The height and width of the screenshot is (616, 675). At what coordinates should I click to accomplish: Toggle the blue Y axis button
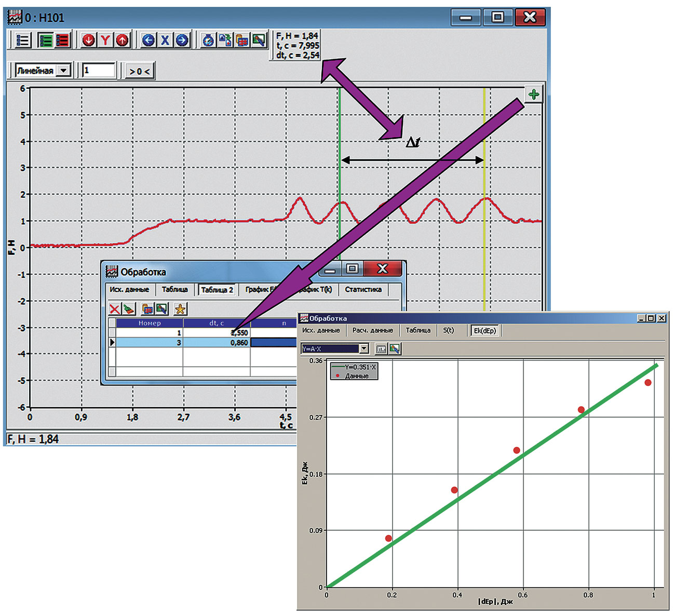105,40
